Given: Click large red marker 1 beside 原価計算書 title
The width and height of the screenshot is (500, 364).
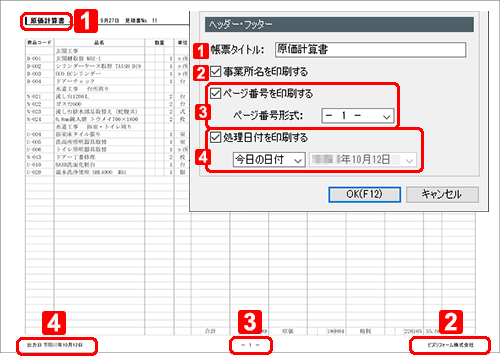Looking at the screenshot, I should [x=86, y=21].
